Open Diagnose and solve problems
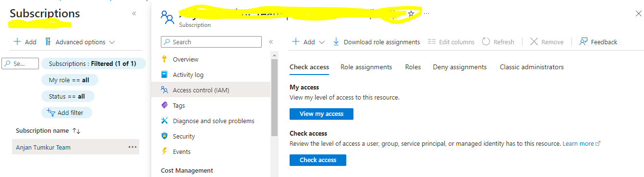This screenshot has height=177, width=644. tap(214, 121)
